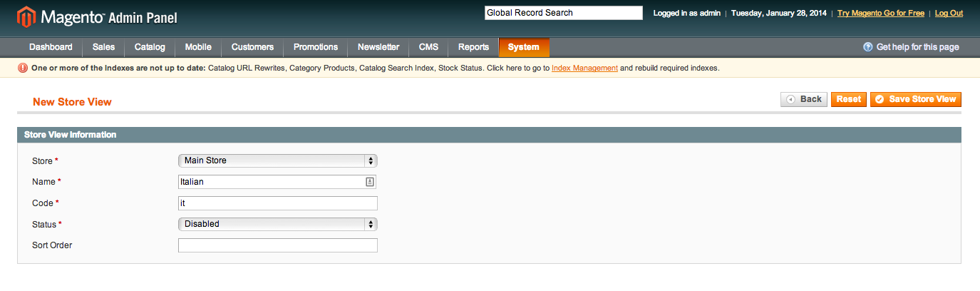The height and width of the screenshot is (291, 980).
Task: Click the contacts autofill icon in Name field
Action: tap(369, 182)
